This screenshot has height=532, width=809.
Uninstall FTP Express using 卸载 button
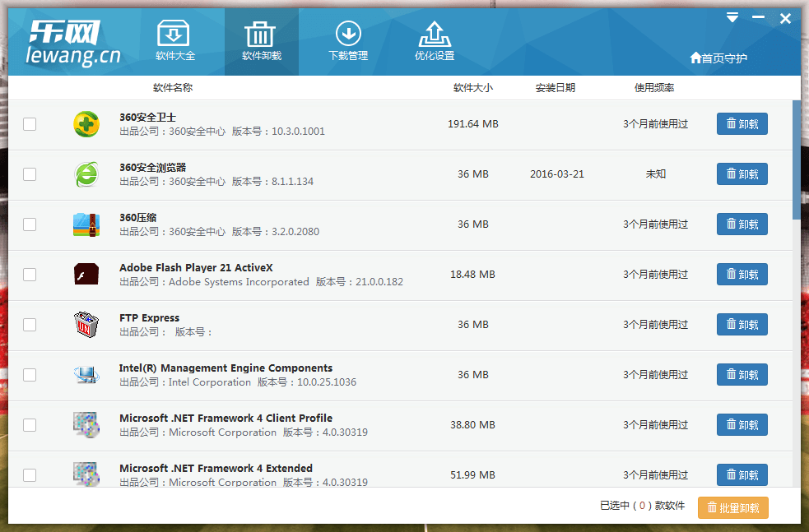[742, 324]
